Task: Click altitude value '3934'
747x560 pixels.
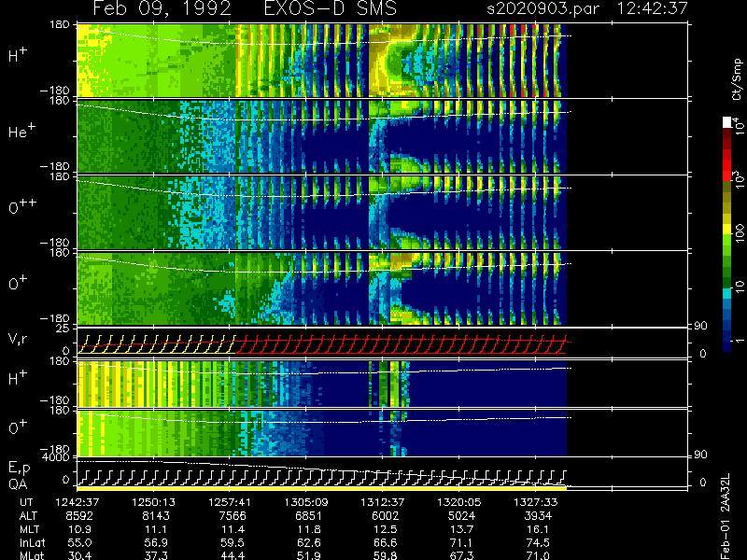Action: [539, 516]
